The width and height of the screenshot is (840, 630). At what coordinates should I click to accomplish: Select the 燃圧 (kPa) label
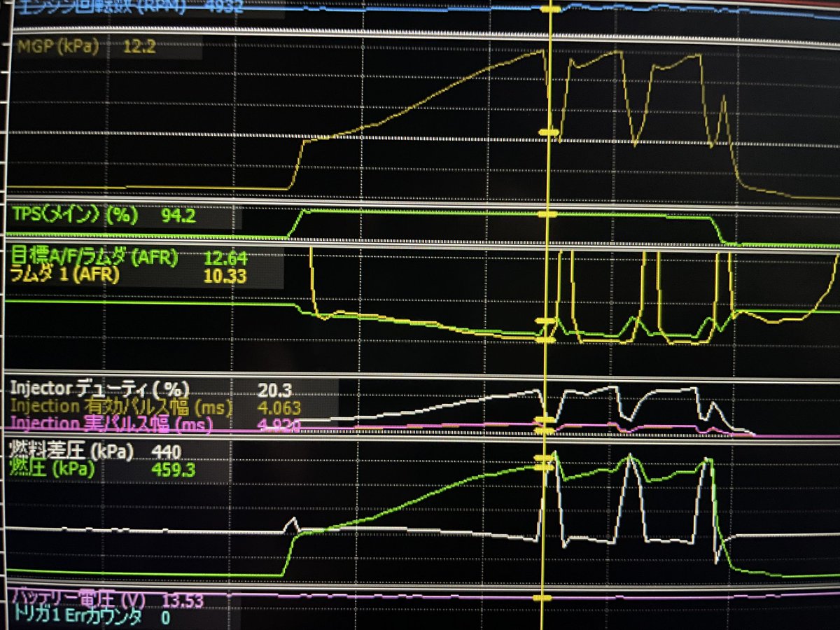tap(52, 469)
